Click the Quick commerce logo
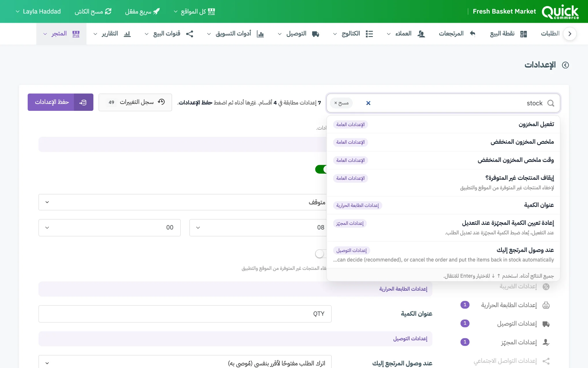 point(560,12)
